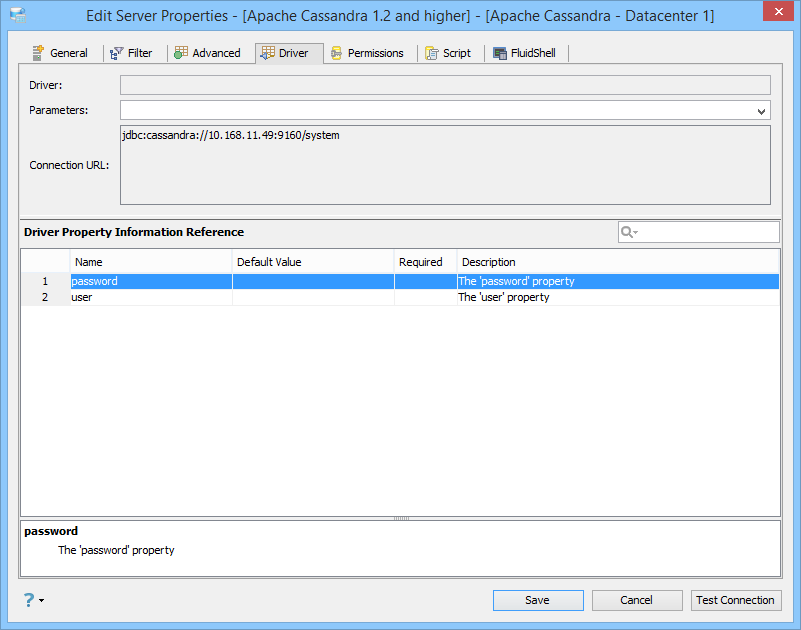Viewport: 801px width, 630px height.
Task: Switch to the Advanced tab
Action: (207, 53)
